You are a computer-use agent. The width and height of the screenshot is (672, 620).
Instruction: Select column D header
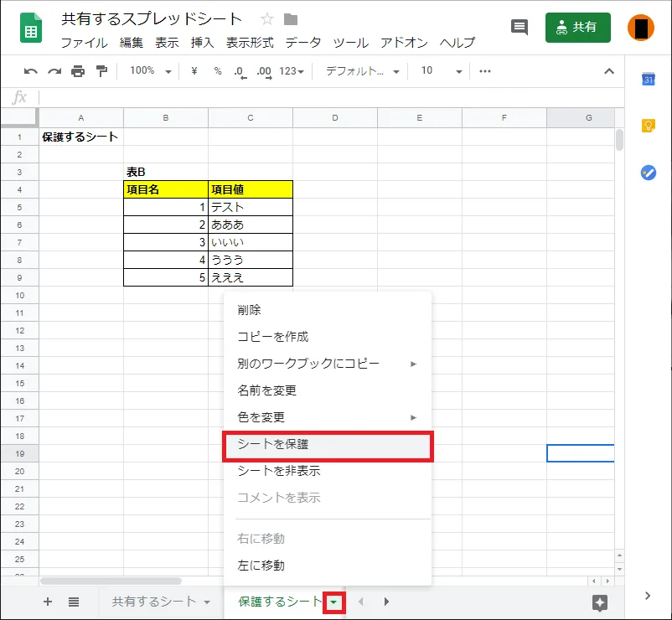tap(335, 118)
